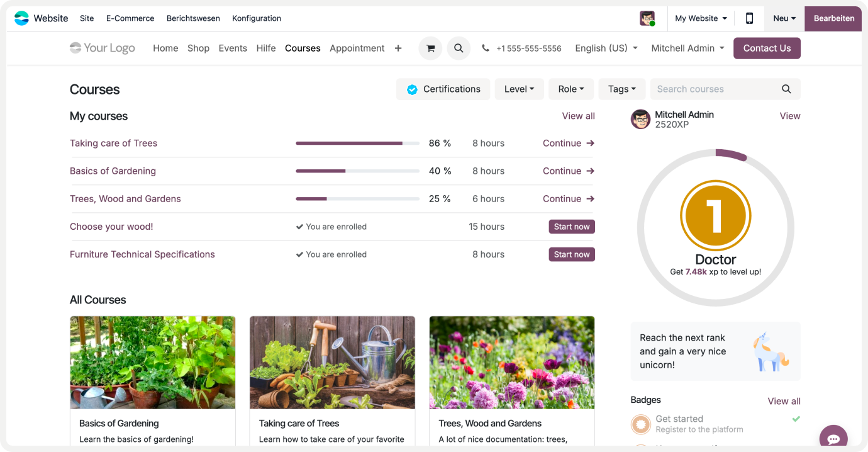The image size is (868, 452).
Task: Click the Contact Us button
Action: tap(767, 48)
